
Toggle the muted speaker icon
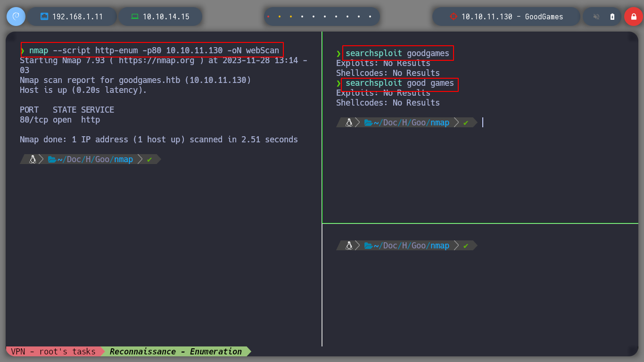(596, 16)
